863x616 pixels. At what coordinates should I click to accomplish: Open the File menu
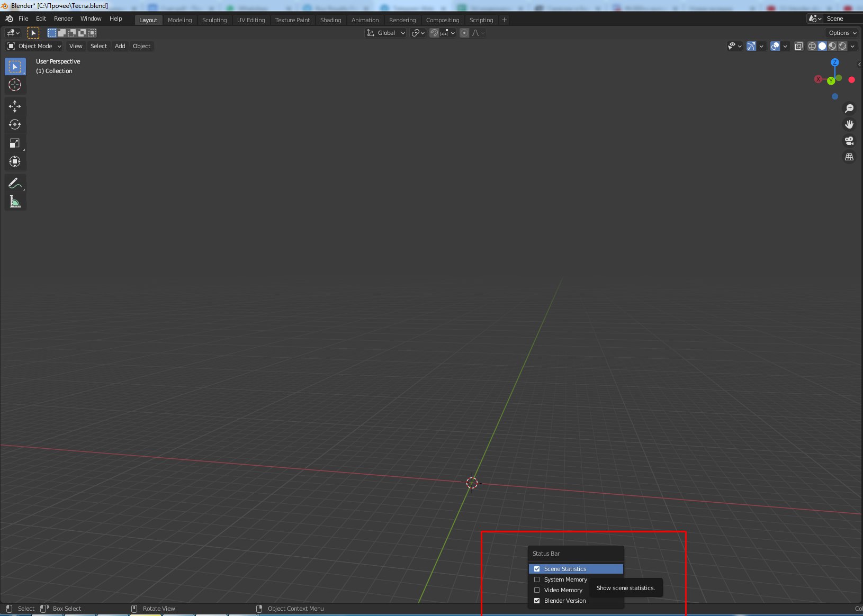point(23,19)
